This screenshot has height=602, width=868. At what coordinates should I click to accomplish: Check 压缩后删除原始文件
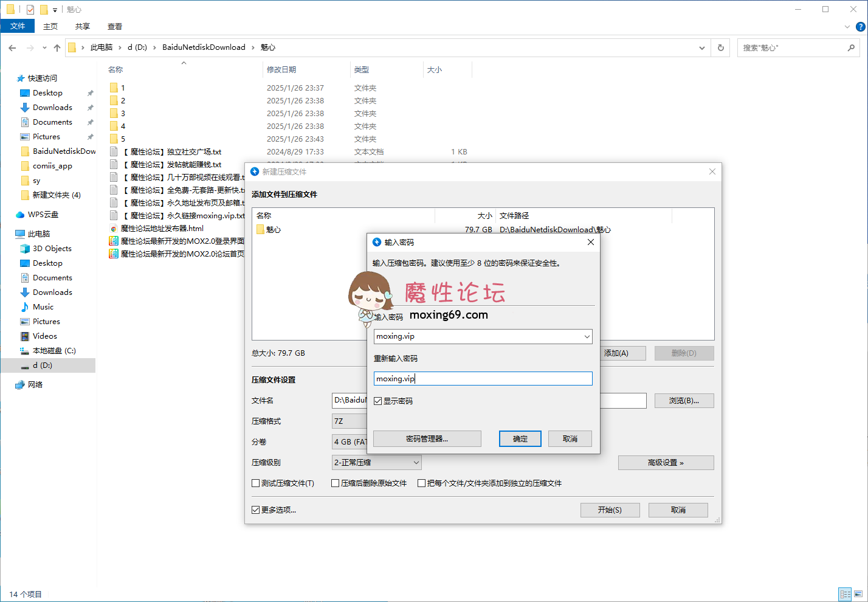tap(335, 483)
